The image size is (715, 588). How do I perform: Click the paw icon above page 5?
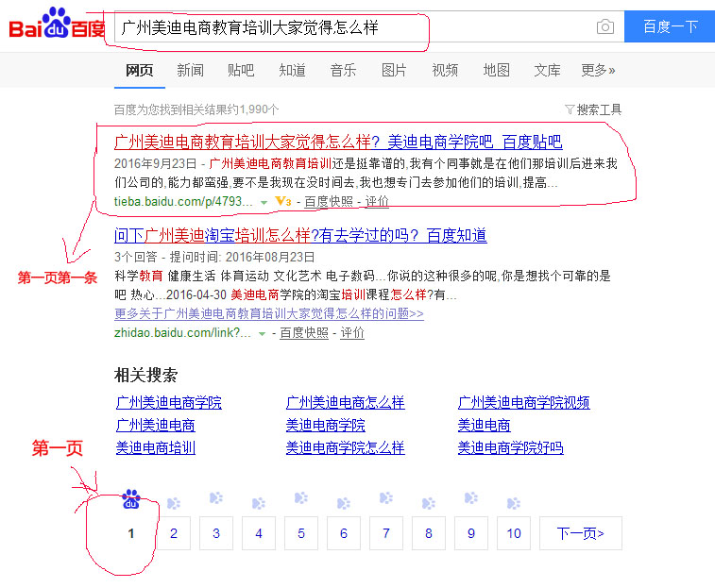pos(301,497)
